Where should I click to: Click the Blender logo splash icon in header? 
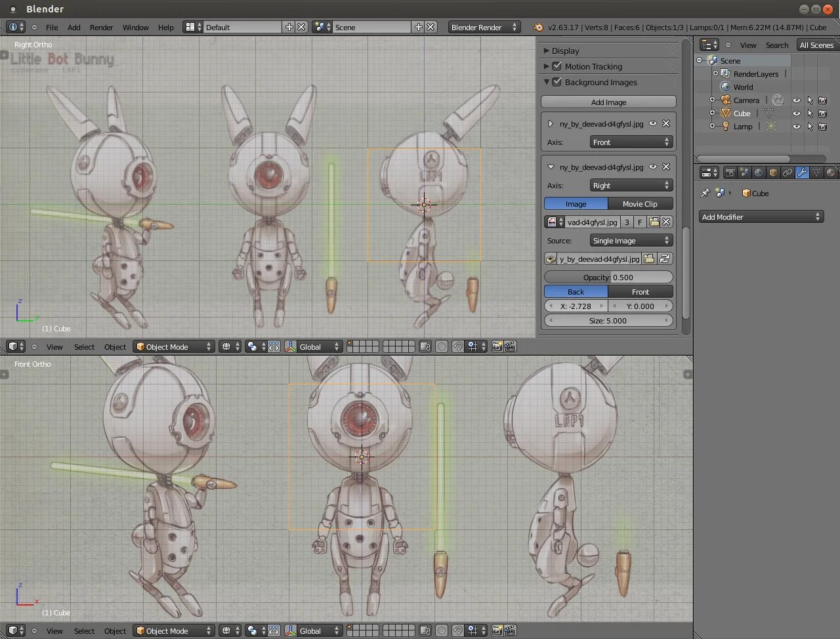[x=538, y=27]
